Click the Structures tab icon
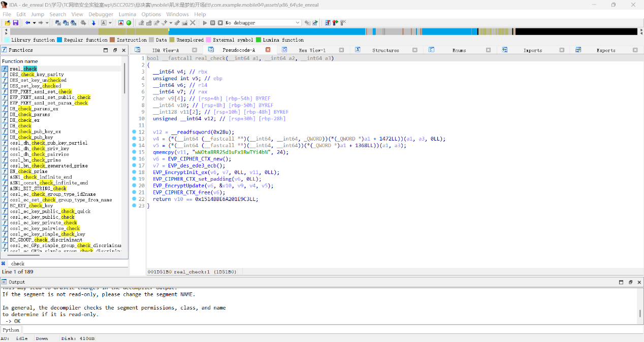Viewport: 644px width, 342px height. (358, 50)
